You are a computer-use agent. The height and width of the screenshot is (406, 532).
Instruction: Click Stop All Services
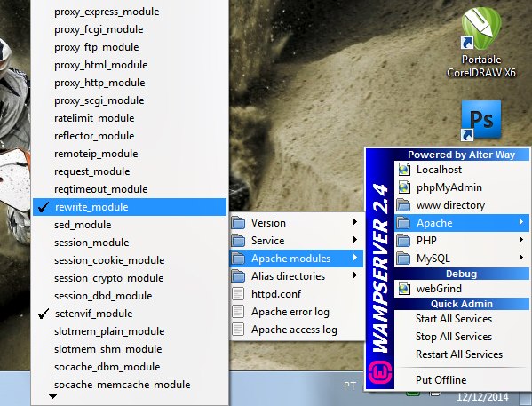tap(462, 337)
